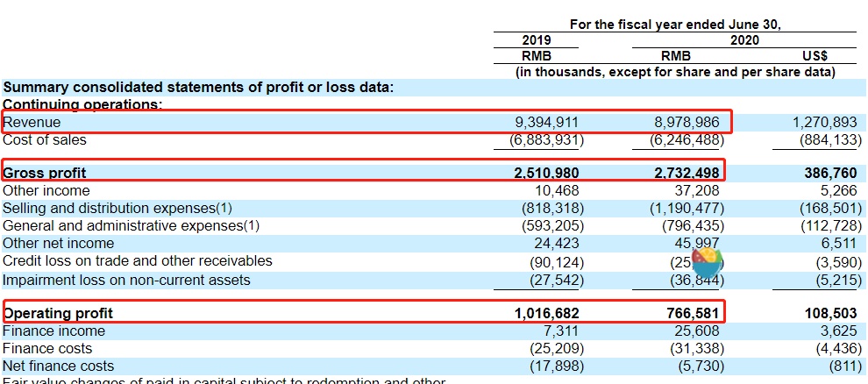
Task: Click other income value 10,468
Action: pyautogui.click(x=557, y=191)
